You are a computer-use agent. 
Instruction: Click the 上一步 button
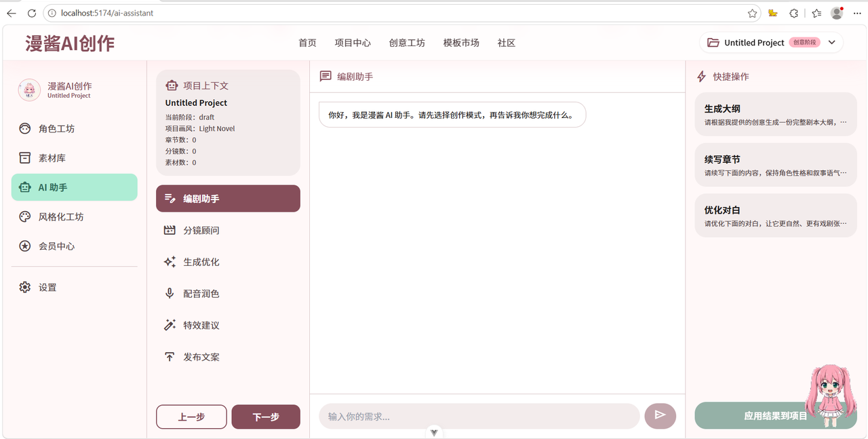[x=191, y=417]
